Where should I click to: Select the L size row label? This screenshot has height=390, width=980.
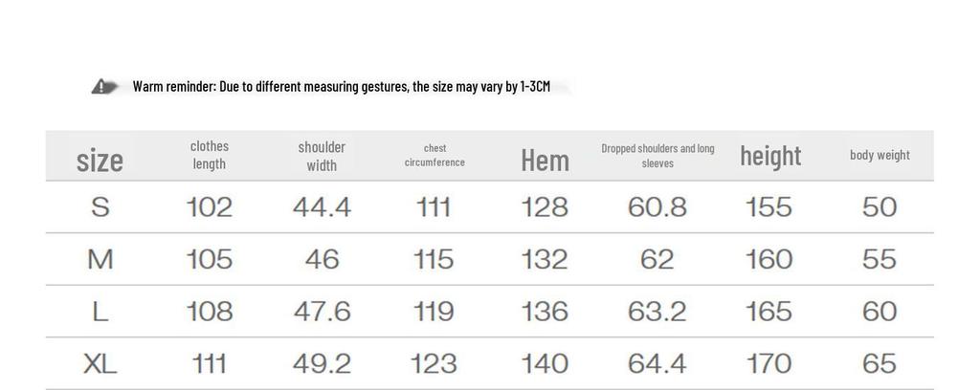pos(100,312)
